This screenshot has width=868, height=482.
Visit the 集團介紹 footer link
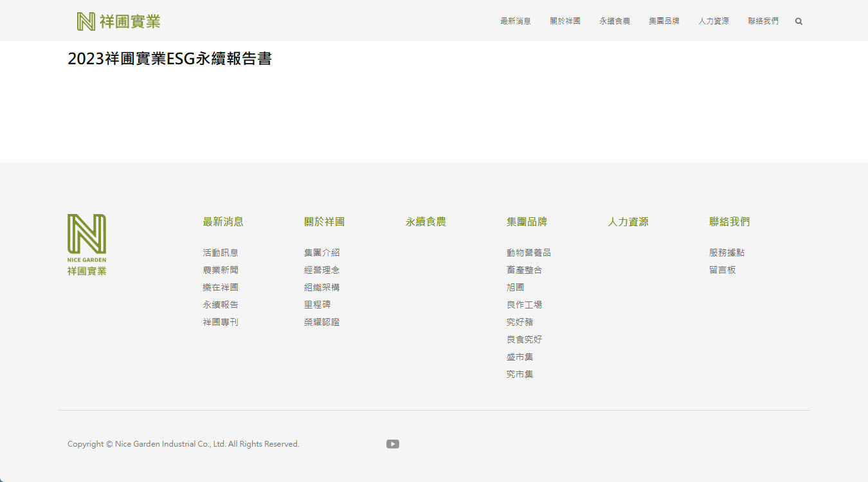[x=322, y=253]
